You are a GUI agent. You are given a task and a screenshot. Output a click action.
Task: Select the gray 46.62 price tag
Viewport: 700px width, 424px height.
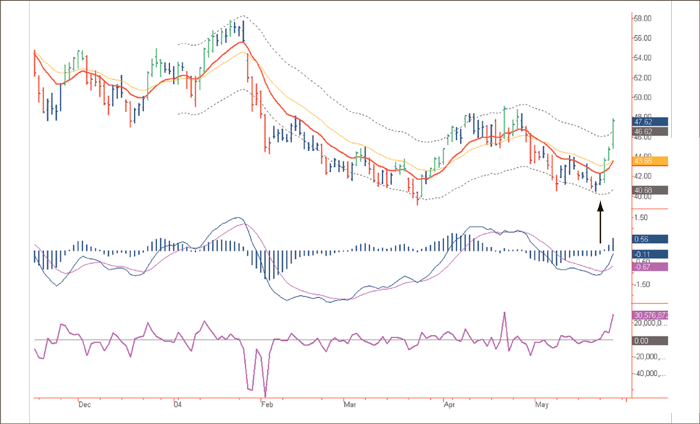pos(648,131)
